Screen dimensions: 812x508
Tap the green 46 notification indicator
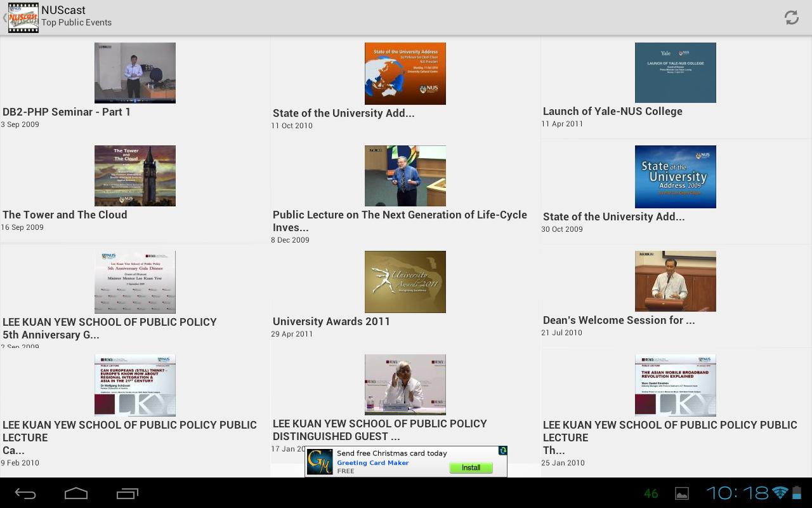pos(651,493)
